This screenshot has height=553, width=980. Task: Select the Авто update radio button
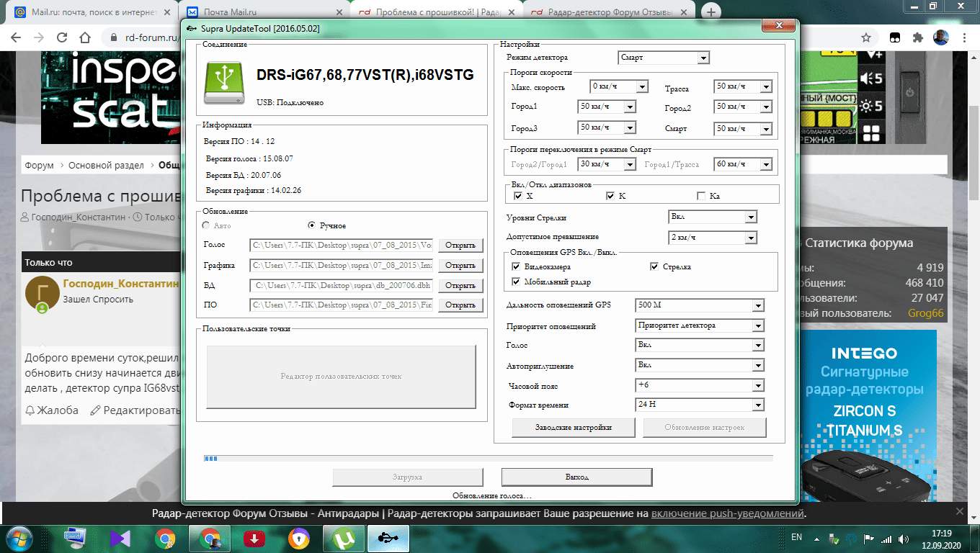[207, 225]
